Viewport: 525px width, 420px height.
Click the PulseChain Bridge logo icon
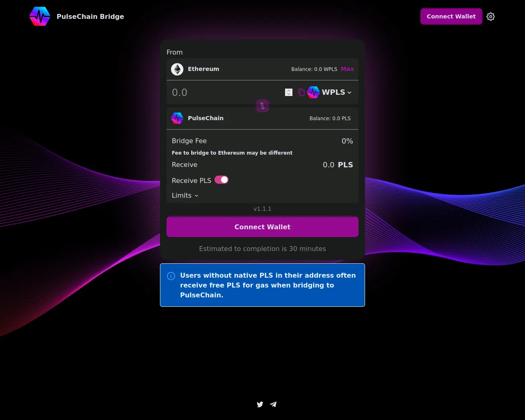click(40, 16)
